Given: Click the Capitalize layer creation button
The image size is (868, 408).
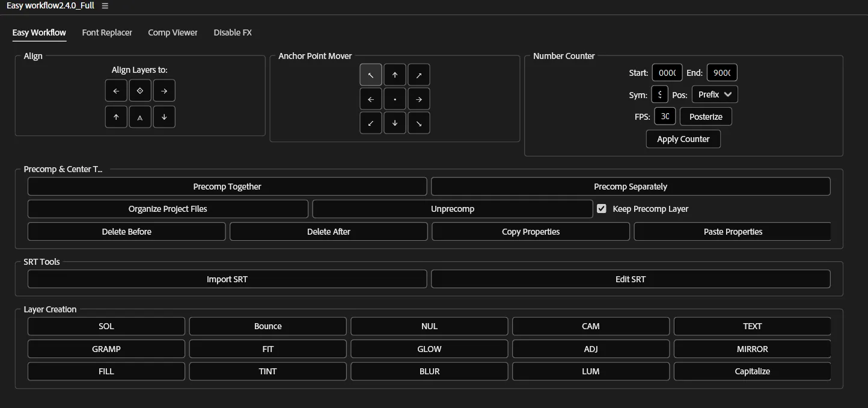Looking at the screenshot, I should point(752,371).
